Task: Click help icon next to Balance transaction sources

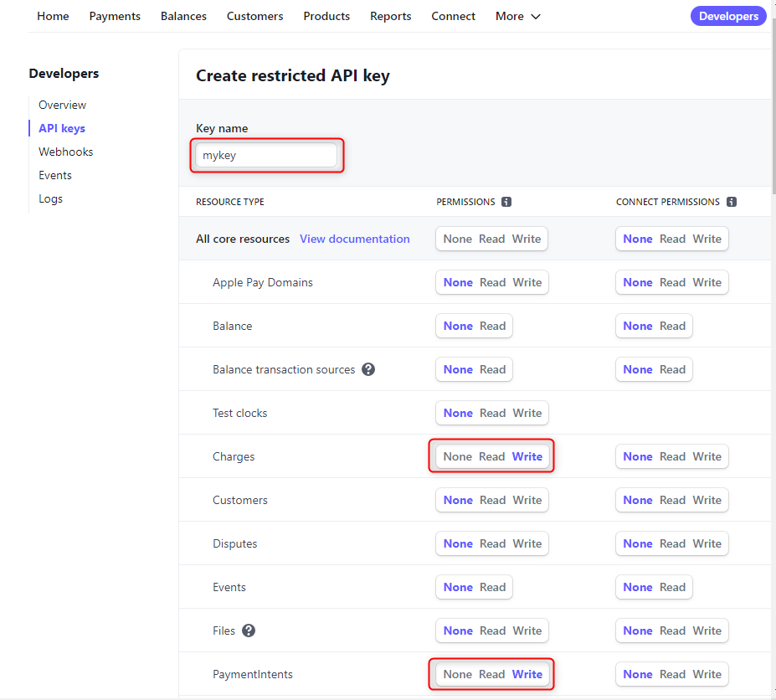Action: pyautogui.click(x=368, y=369)
